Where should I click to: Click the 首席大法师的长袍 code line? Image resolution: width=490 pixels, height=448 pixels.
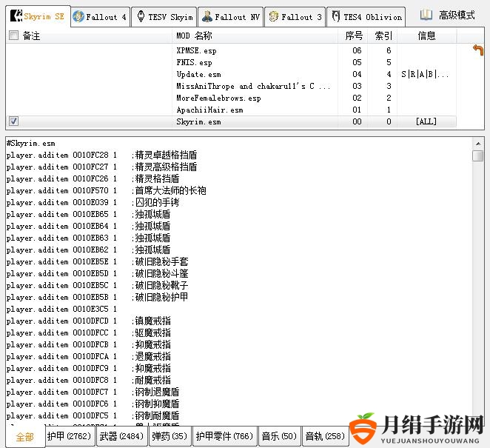click(107, 191)
